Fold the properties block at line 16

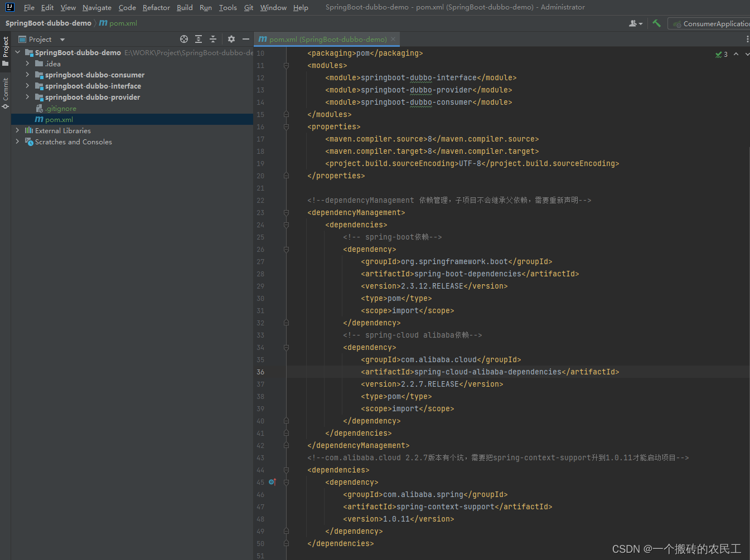point(286,126)
